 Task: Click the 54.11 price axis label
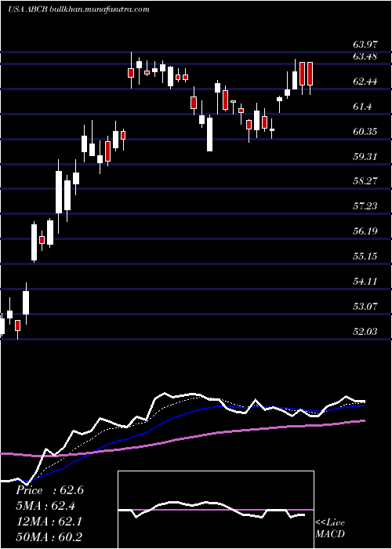(x=365, y=281)
